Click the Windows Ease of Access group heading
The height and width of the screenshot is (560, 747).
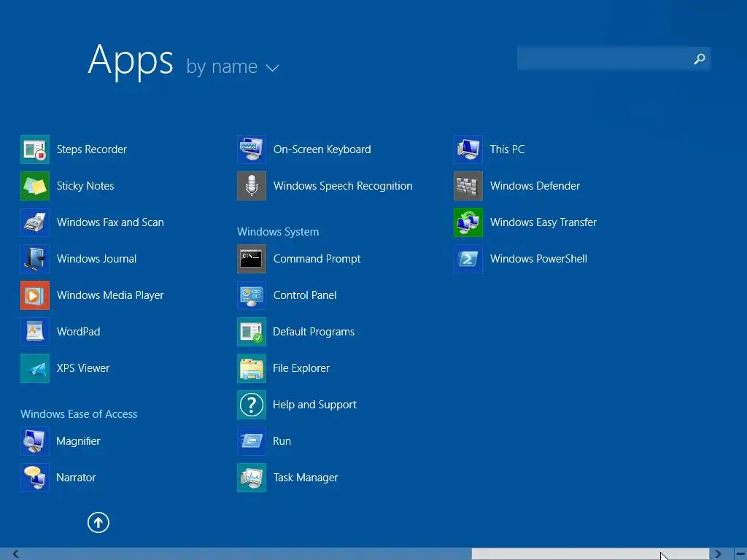pos(79,414)
